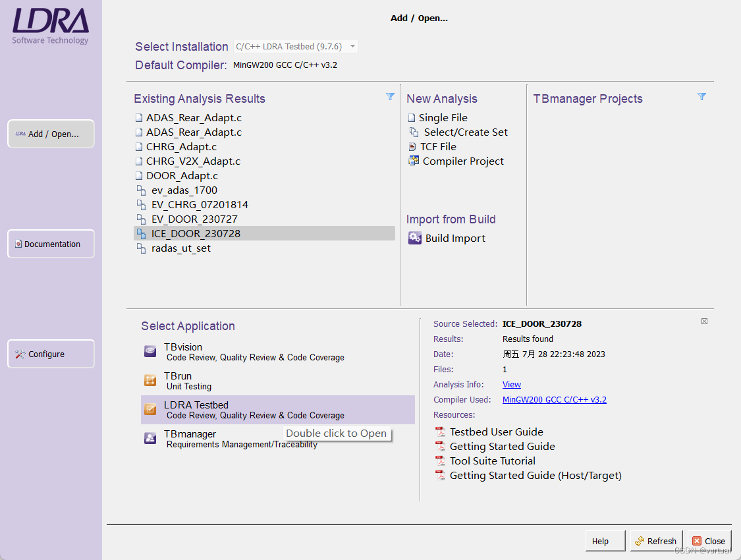The image size is (741, 560).
Task: Select the ev_adas_1700 set name
Action: coord(184,190)
